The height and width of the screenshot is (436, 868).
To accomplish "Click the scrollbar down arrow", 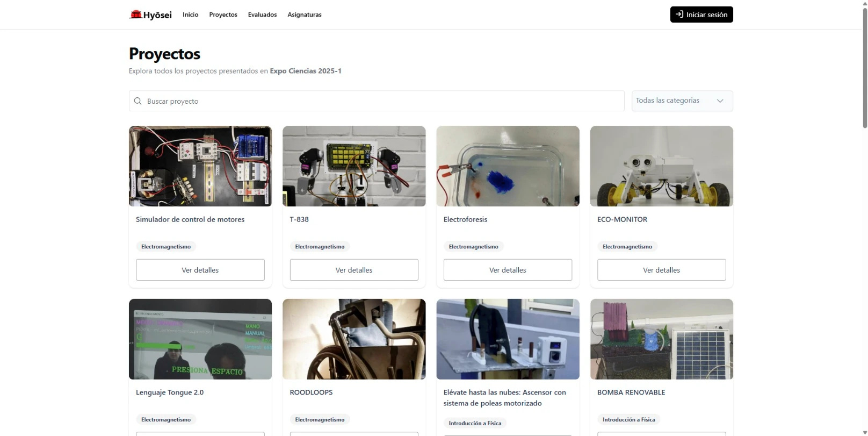I will click(865, 432).
